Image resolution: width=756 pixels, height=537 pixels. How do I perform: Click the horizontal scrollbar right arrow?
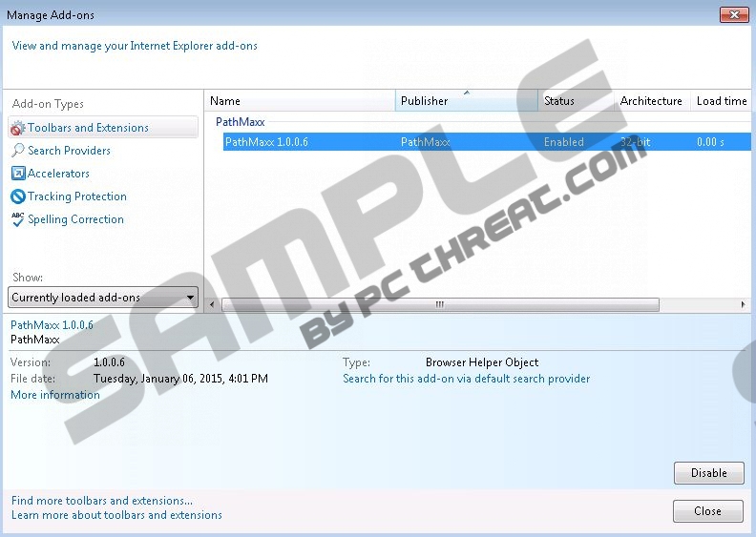click(x=743, y=305)
